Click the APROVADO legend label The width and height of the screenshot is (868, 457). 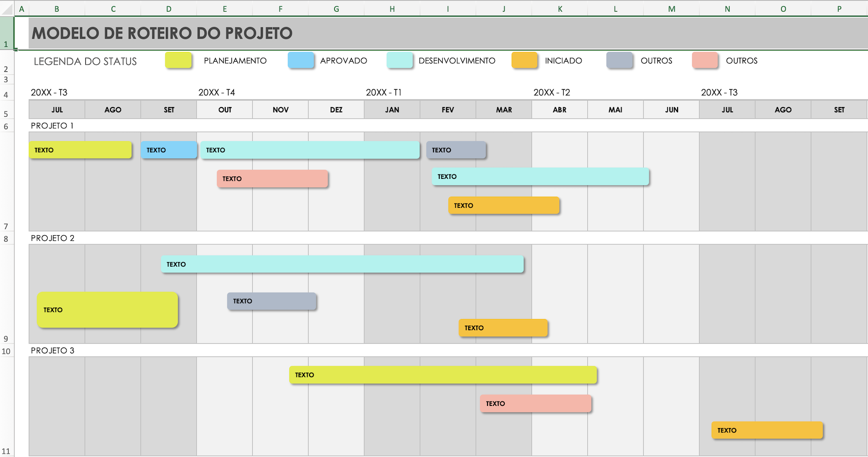[344, 61]
